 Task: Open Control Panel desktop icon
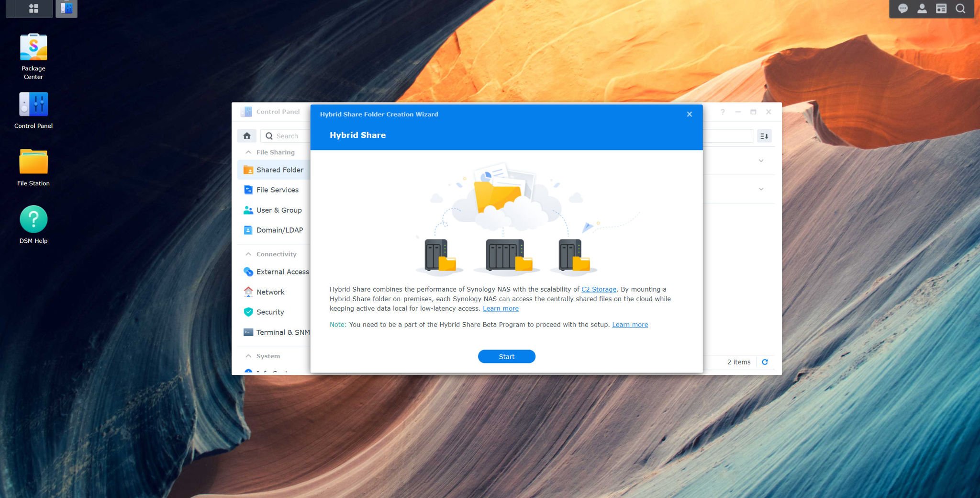33,111
